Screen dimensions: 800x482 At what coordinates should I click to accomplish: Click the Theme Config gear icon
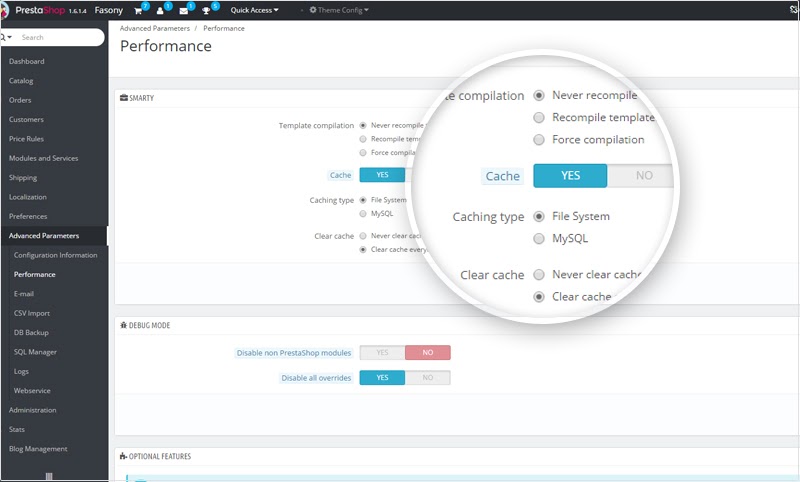tap(313, 10)
